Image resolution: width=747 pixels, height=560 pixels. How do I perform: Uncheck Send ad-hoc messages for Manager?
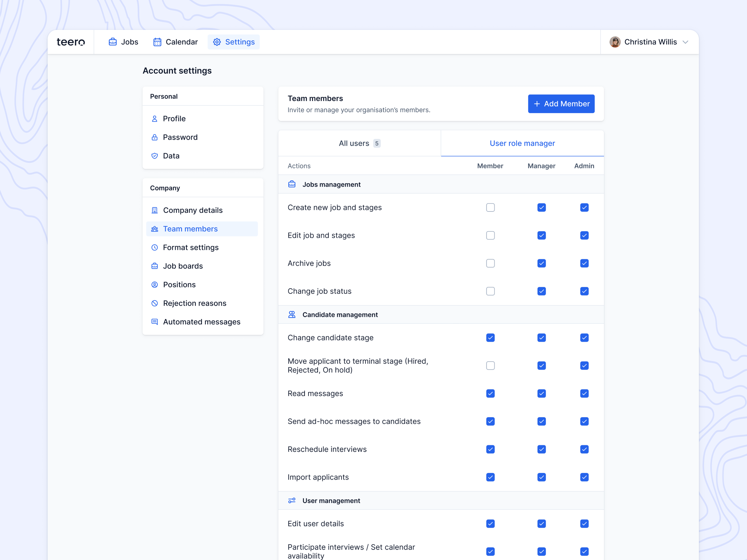point(541,422)
